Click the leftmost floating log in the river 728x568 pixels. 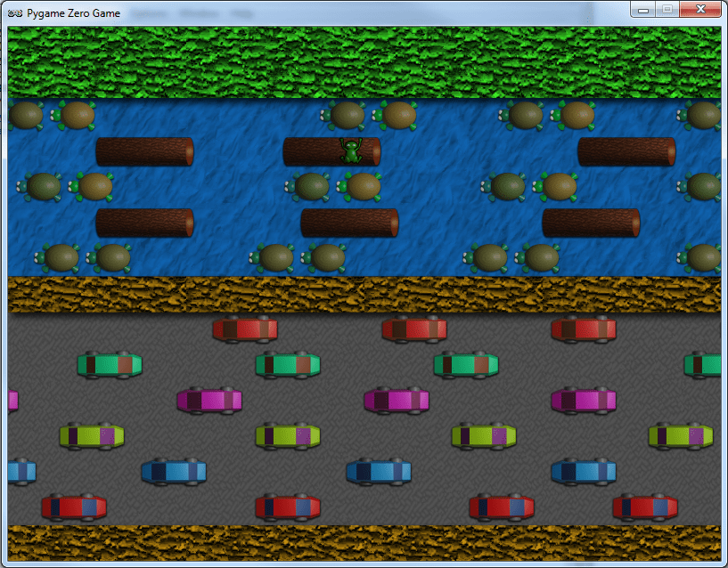point(145,151)
